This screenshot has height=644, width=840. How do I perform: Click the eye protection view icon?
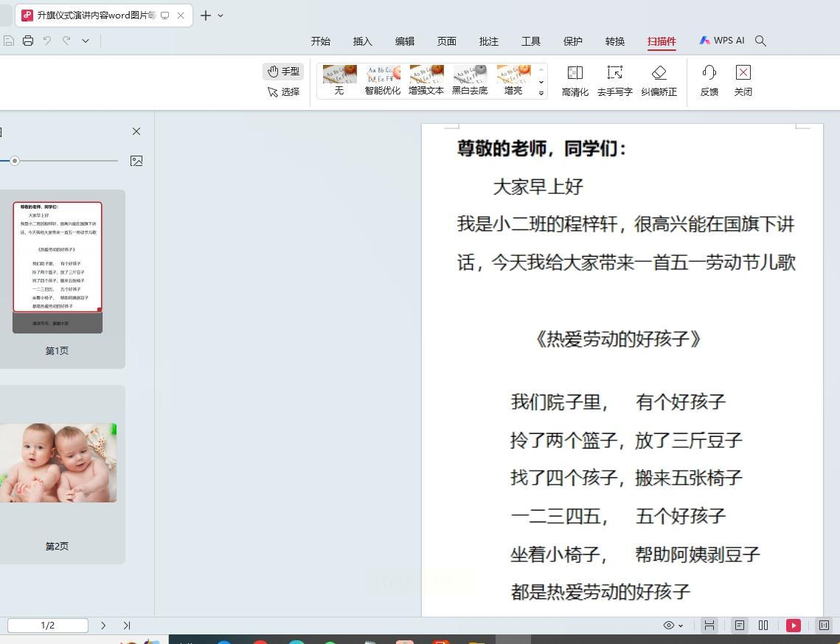669,626
